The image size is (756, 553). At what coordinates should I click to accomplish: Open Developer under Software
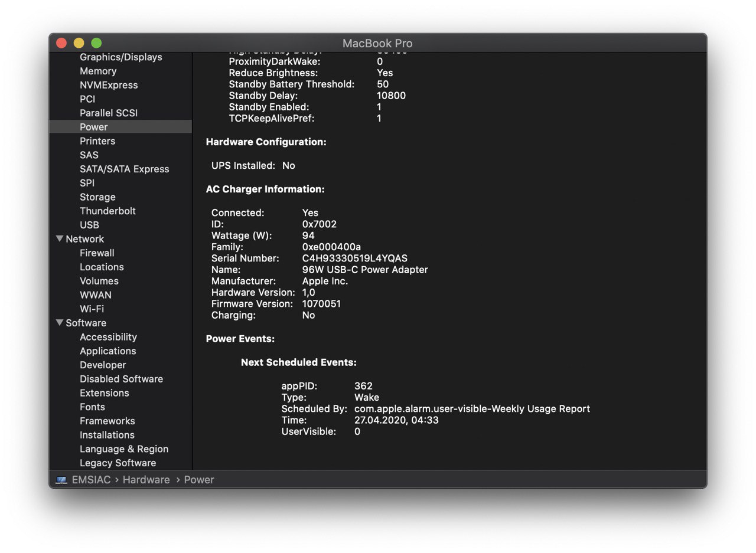coord(103,365)
